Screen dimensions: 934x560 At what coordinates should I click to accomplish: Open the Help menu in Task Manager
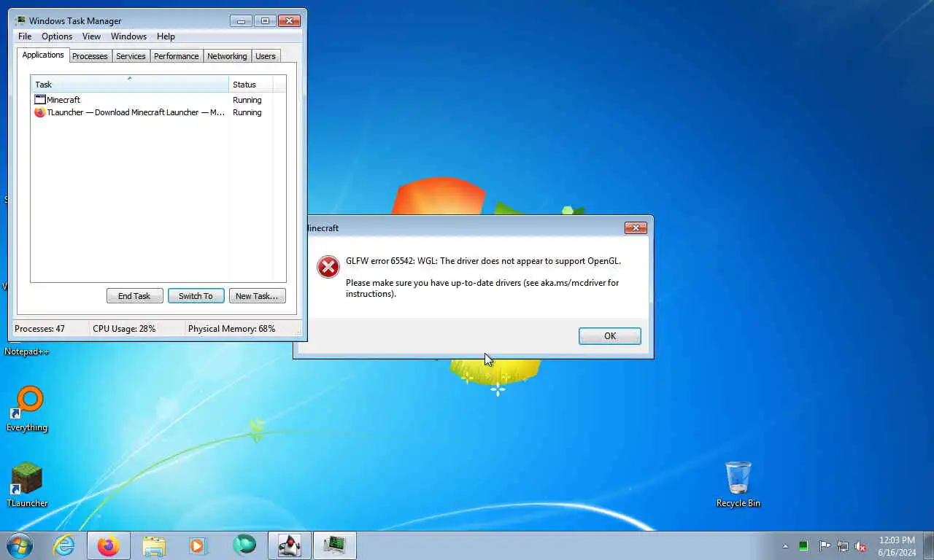166,36
